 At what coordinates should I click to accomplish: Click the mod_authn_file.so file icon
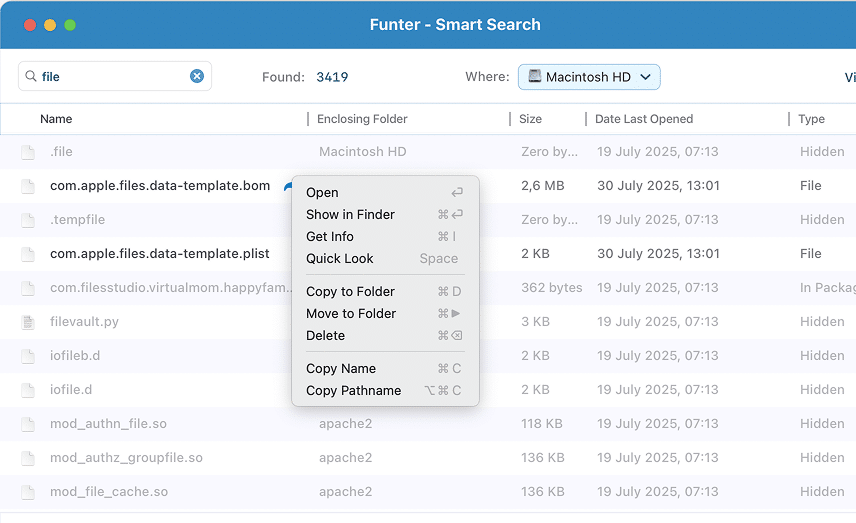pyautogui.click(x=28, y=424)
